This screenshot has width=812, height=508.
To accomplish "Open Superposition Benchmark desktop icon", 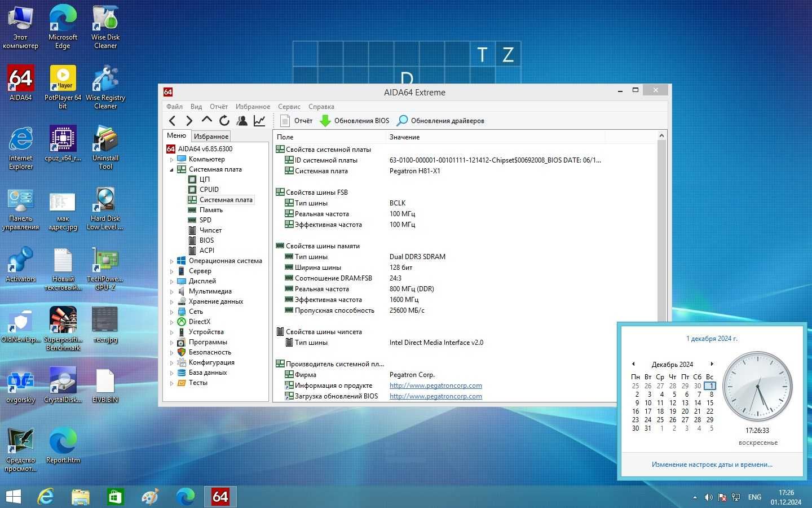I will tap(63, 329).
